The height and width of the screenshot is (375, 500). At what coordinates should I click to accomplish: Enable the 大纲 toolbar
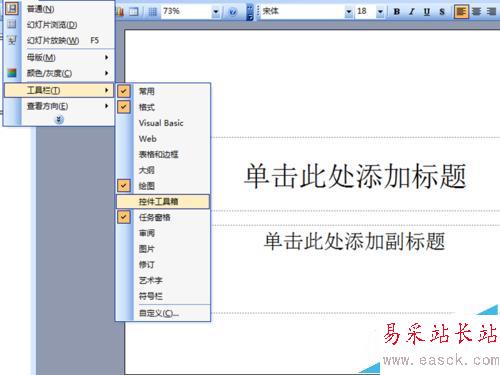(163, 170)
